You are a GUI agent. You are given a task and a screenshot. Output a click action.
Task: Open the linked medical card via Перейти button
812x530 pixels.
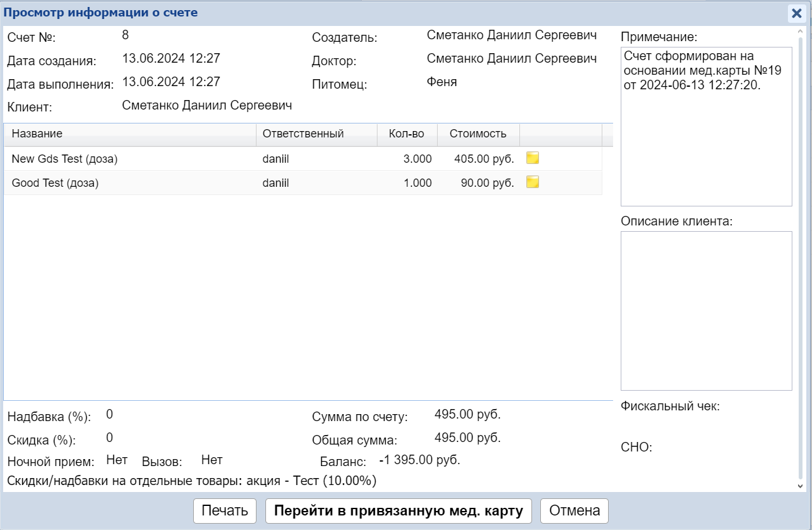pyautogui.click(x=399, y=511)
